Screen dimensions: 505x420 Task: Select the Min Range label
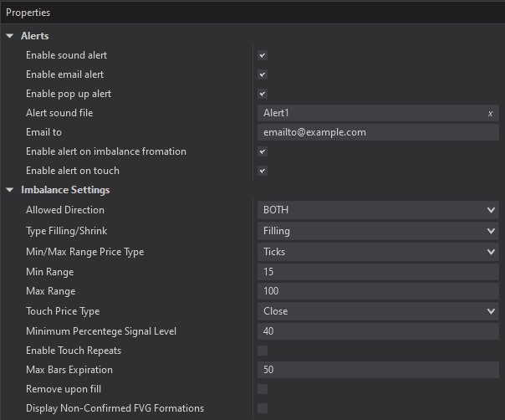coord(50,272)
